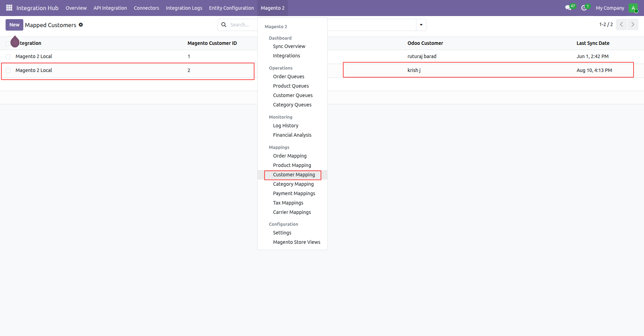The width and height of the screenshot is (644, 336).
Task: Open Order Mapping
Action: point(292,156)
